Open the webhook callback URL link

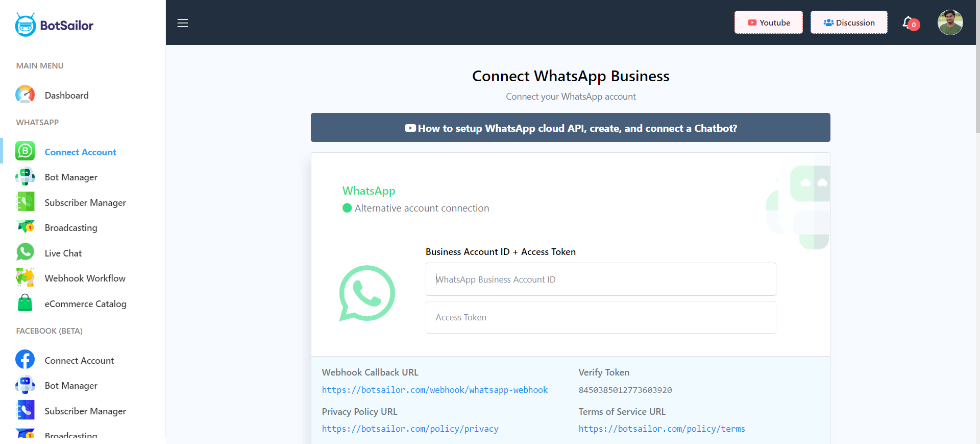(435, 390)
